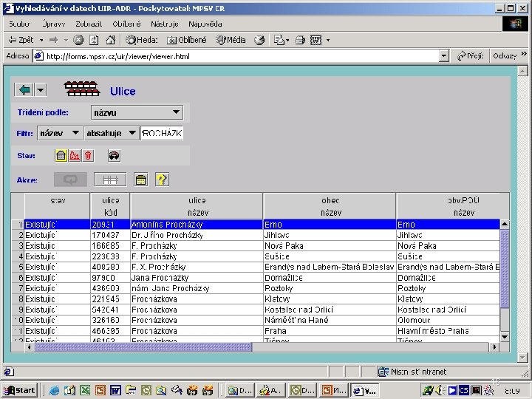Toggle the red building state icon
532x399 pixels.
(75, 156)
